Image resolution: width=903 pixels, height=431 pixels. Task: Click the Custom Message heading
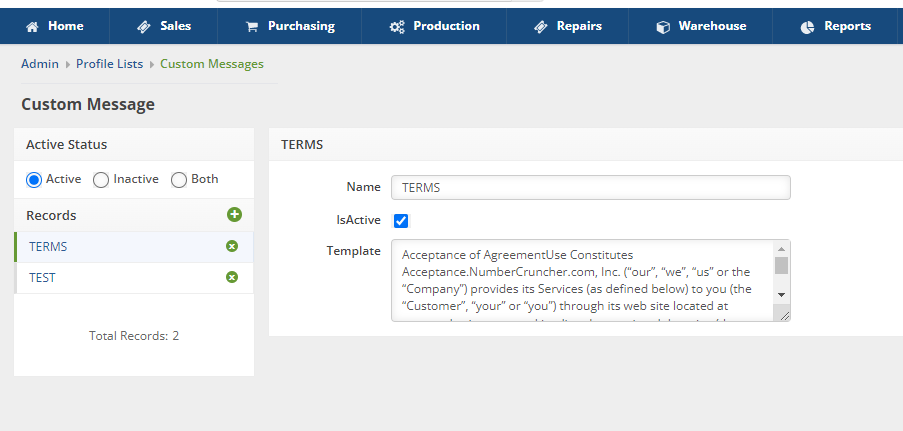[x=88, y=104]
